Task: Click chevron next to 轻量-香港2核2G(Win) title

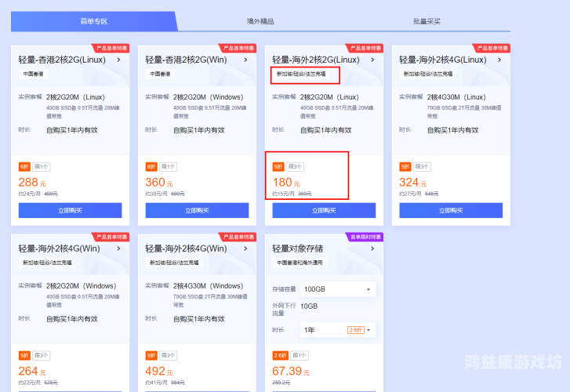Action: [x=245, y=60]
